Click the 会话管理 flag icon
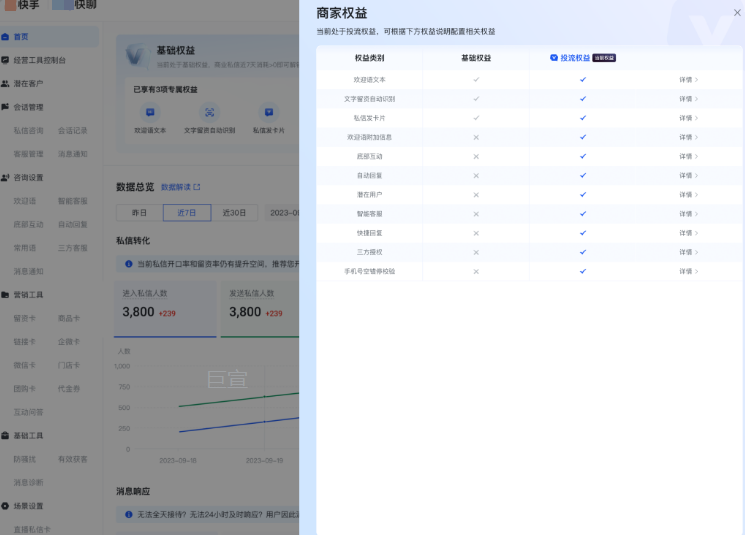The width and height of the screenshot is (745, 535). tap(5, 107)
